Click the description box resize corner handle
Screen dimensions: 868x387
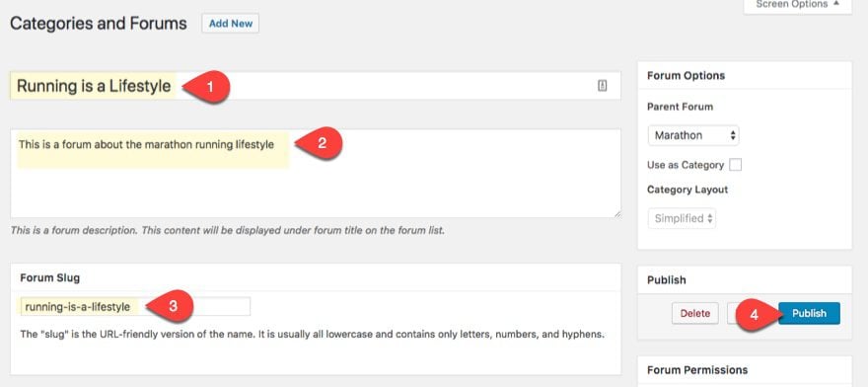click(x=616, y=213)
